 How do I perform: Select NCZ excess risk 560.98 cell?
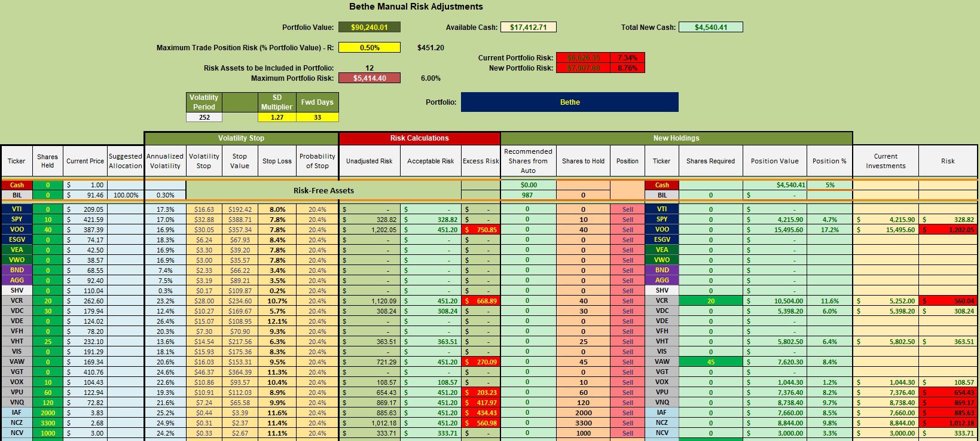[481, 423]
